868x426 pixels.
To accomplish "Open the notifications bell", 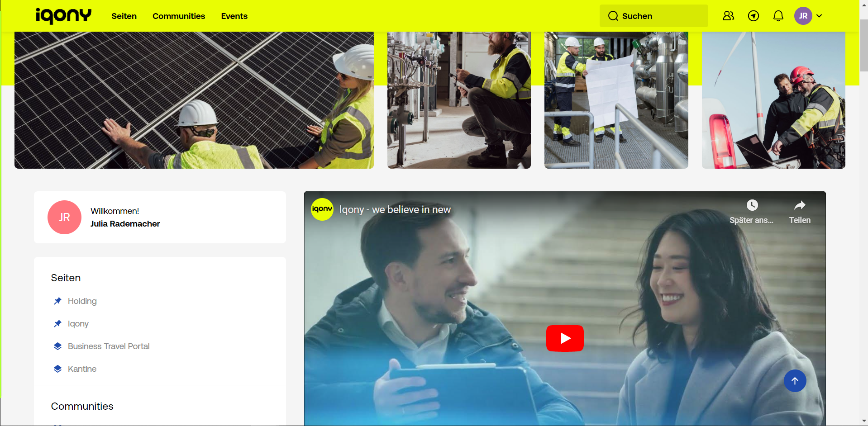I will pos(778,16).
